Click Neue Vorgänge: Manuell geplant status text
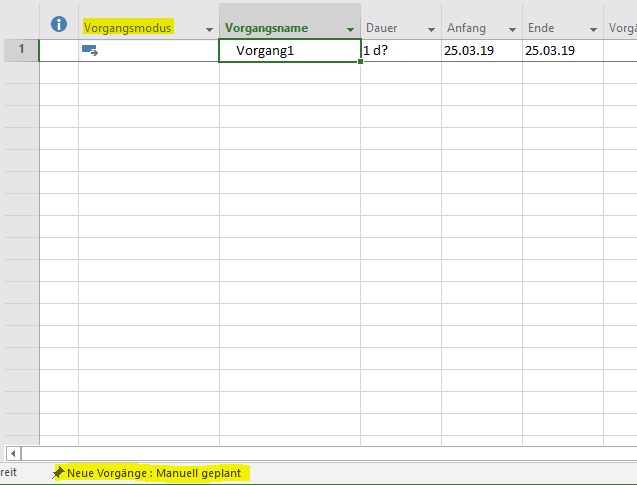This screenshot has height=485, width=637. point(154,472)
